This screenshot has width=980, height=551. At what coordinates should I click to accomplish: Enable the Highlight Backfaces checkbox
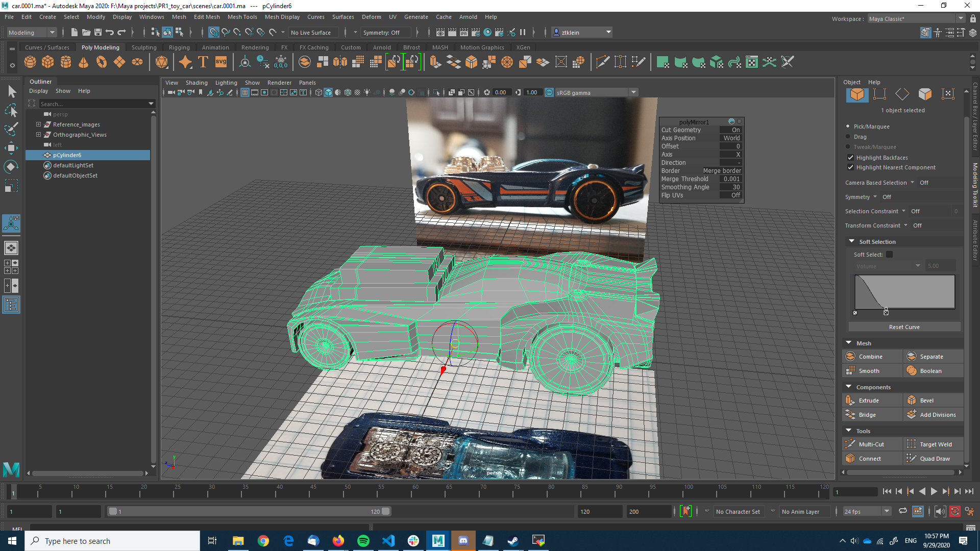850,158
